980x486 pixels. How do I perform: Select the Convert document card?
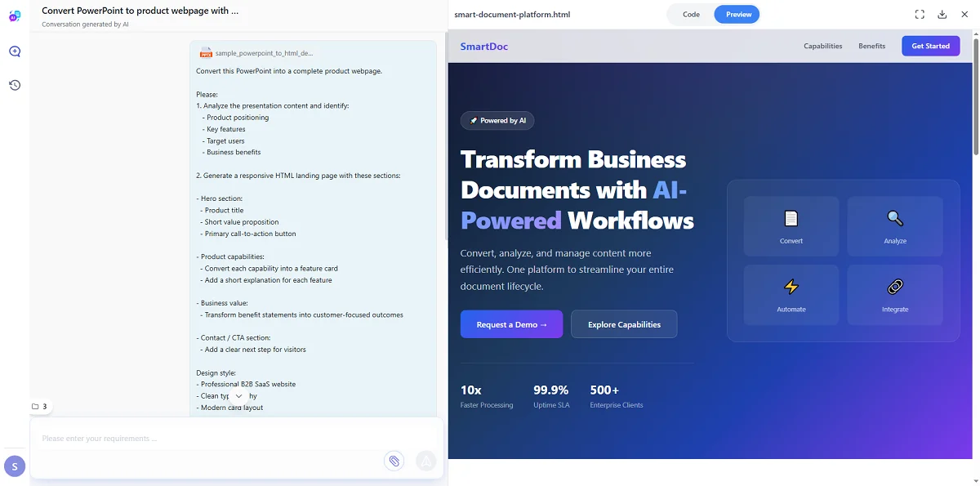click(x=791, y=226)
